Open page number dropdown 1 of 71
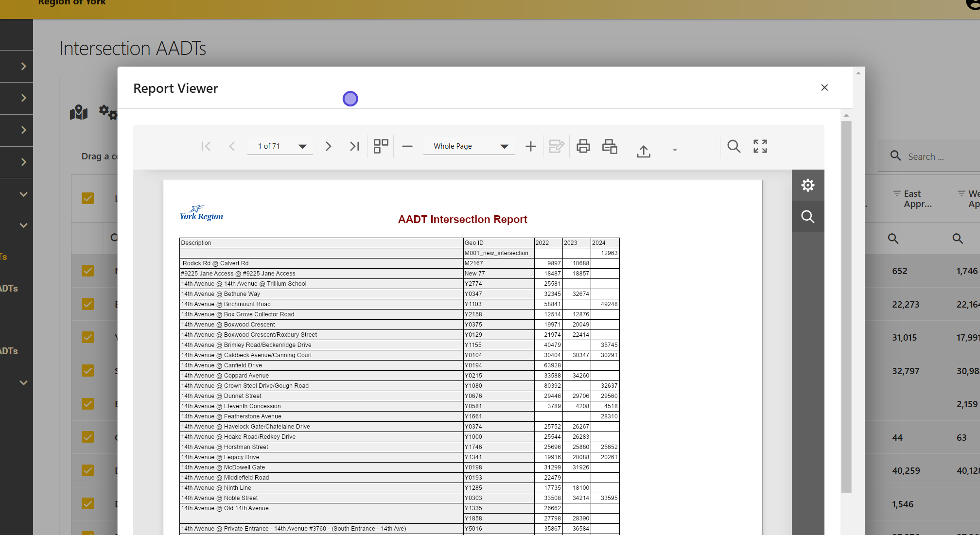 tap(280, 146)
